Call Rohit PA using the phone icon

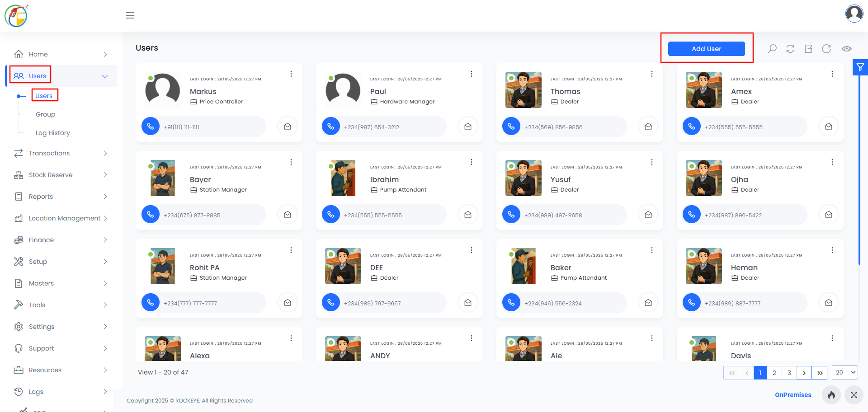tap(151, 303)
